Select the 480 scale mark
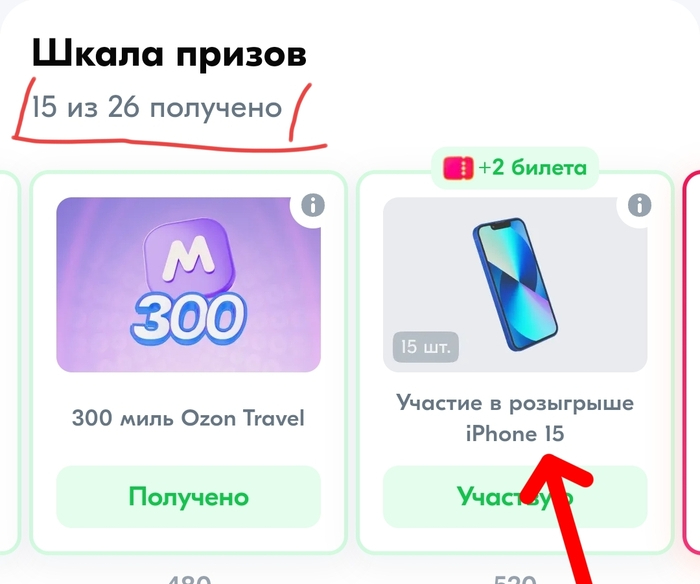700x584 pixels. coord(188,580)
